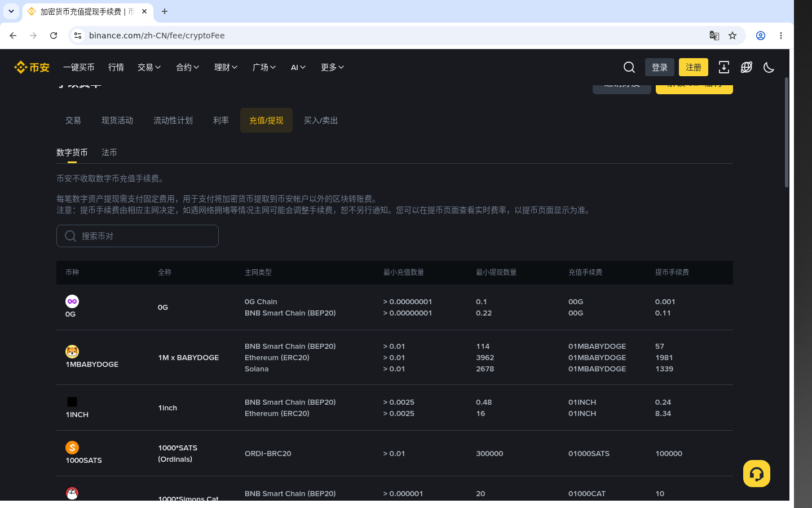The width and height of the screenshot is (812, 508).
Task: Click the 登录 button
Action: 660,67
